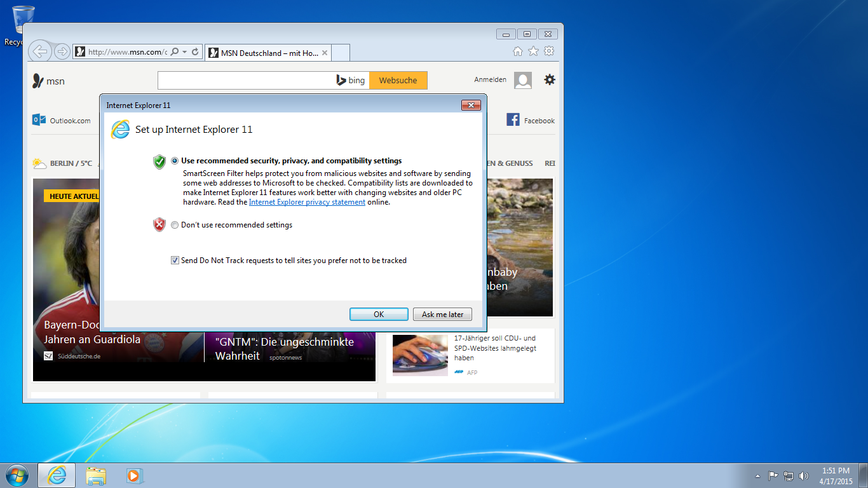Click the Websuche search button

pyautogui.click(x=398, y=80)
